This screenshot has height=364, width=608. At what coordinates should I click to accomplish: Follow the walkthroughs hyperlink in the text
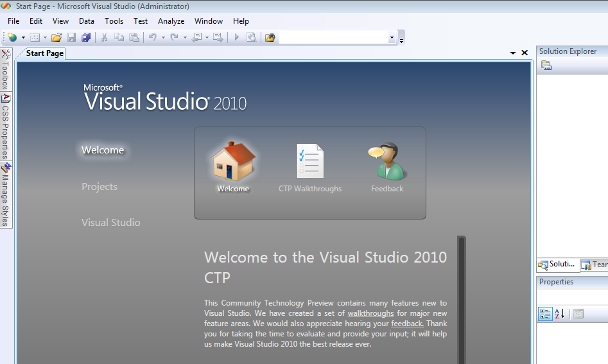coord(370,313)
